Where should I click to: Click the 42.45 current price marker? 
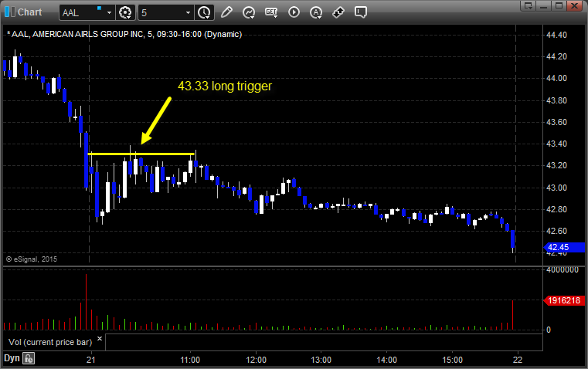coord(564,247)
